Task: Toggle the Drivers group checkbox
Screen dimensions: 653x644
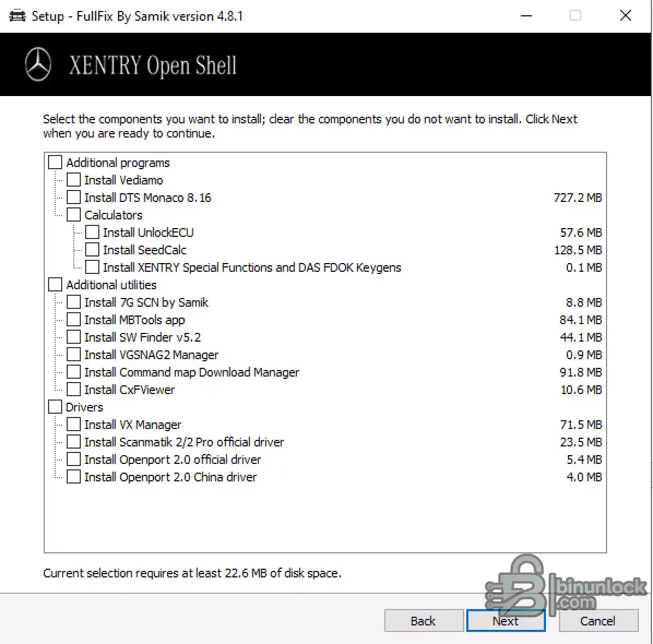Action: [55, 407]
